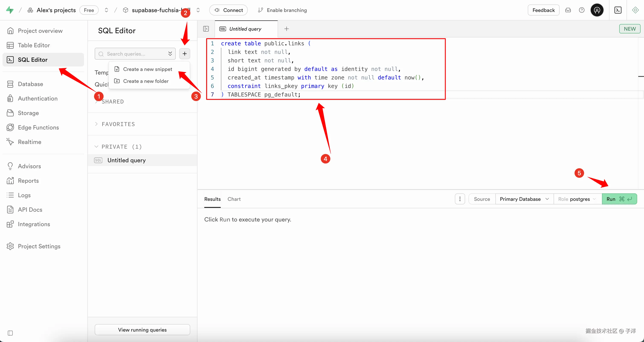Screen dimensions: 644x342
Task: Collapse the query list panel icon
Action: click(x=206, y=29)
